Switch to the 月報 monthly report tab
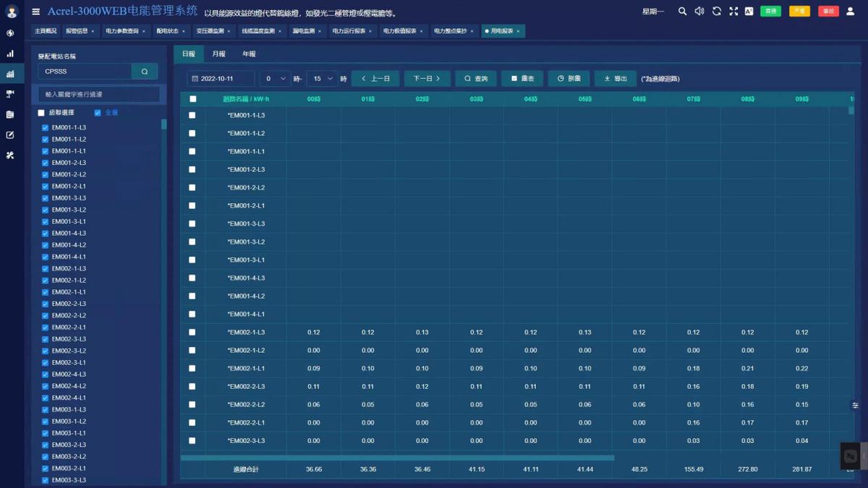 click(x=218, y=54)
